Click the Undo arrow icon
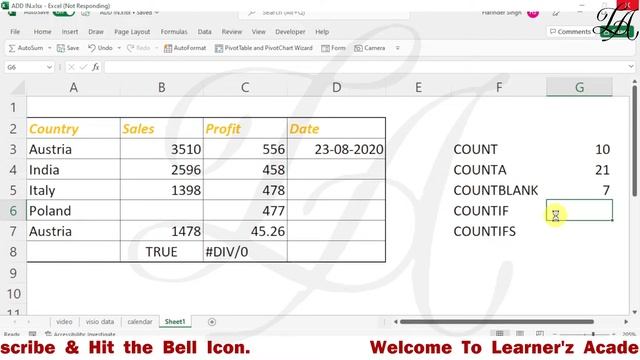The image size is (640, 360). (91, 48)
